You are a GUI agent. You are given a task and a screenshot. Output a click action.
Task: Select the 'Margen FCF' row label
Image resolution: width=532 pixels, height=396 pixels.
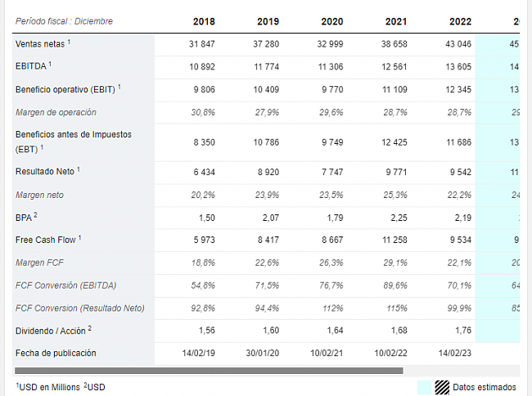[39, 263]
